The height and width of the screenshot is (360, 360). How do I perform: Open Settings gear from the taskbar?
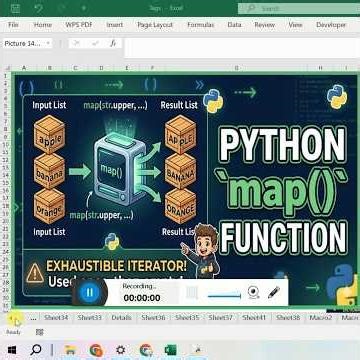click(120, 350)
